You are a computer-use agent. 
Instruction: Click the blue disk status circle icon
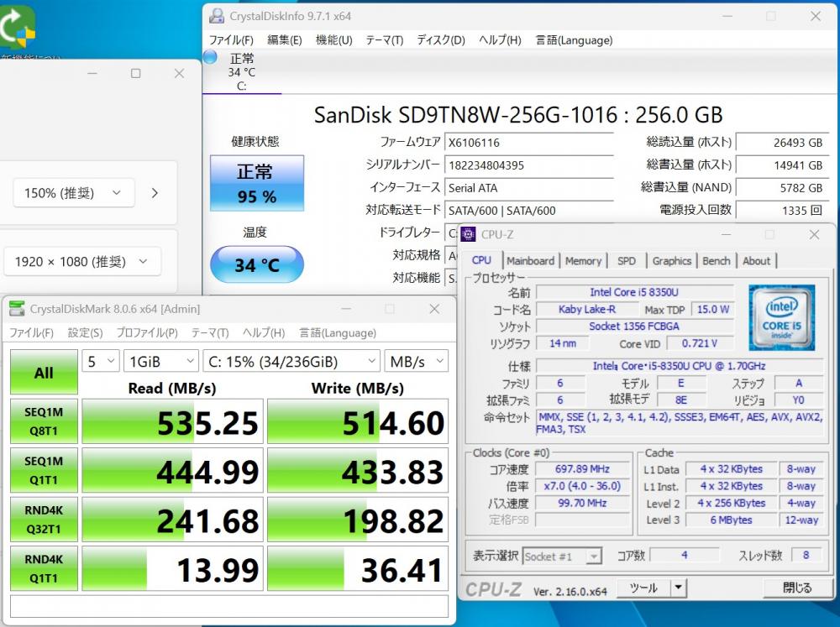click(x=211, y=58)
